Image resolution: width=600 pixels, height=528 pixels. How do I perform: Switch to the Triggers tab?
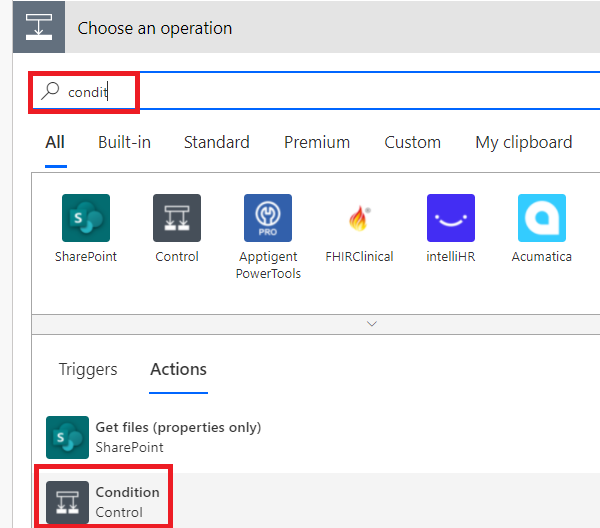pyautogui.click(x=88, y=369)
